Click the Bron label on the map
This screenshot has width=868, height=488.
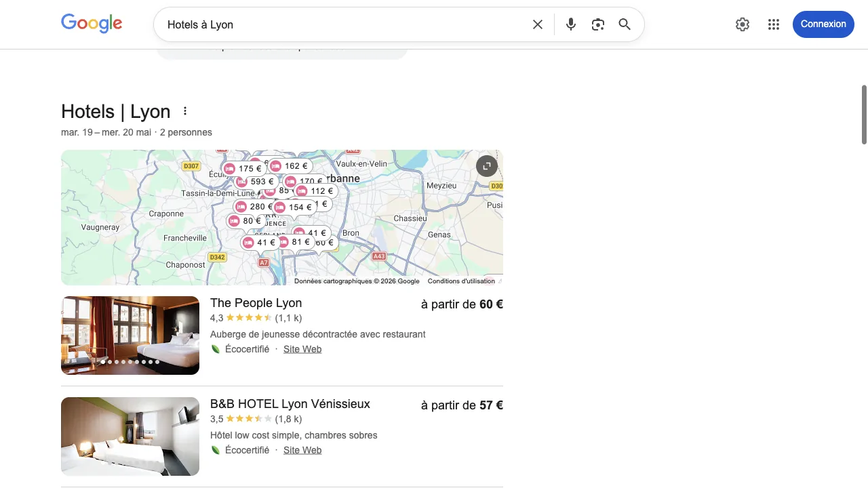click(351, 232)
